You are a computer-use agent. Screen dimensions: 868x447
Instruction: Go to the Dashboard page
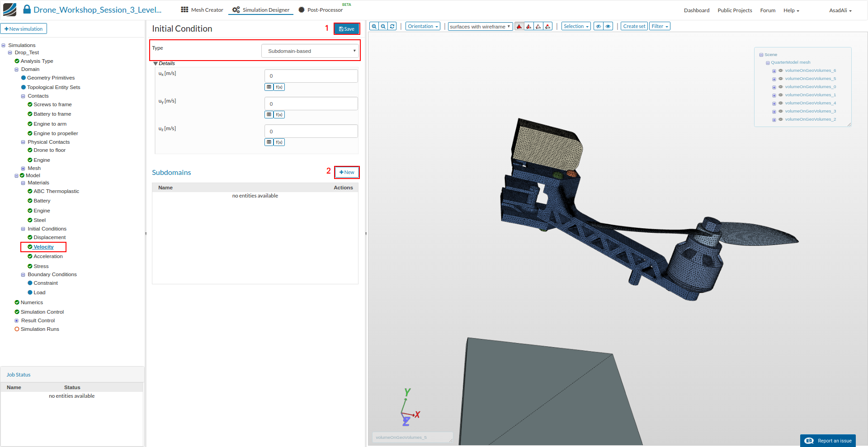[x=697, y=10]
